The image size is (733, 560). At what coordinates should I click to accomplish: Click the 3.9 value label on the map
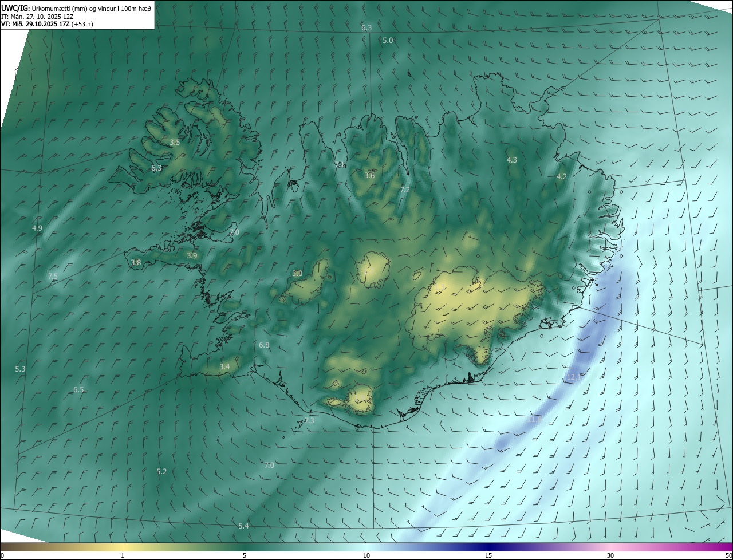click(x=192, y=255)
